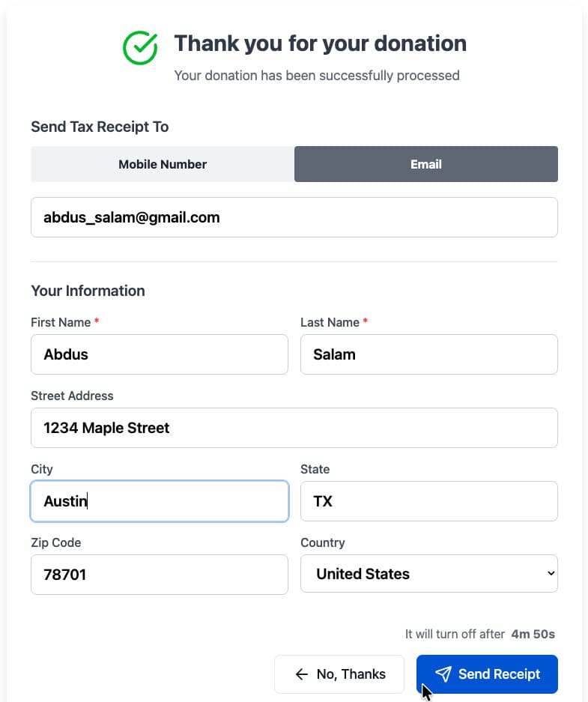Open the Country dropdown
Viewport: 588px width, 702px height.
429,573
